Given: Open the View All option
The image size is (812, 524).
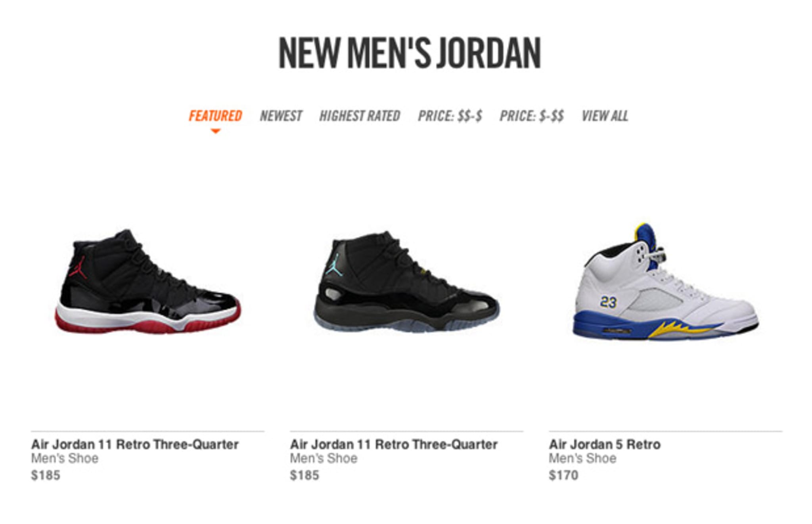Looking at the screenshot, I should click(605, 116).
